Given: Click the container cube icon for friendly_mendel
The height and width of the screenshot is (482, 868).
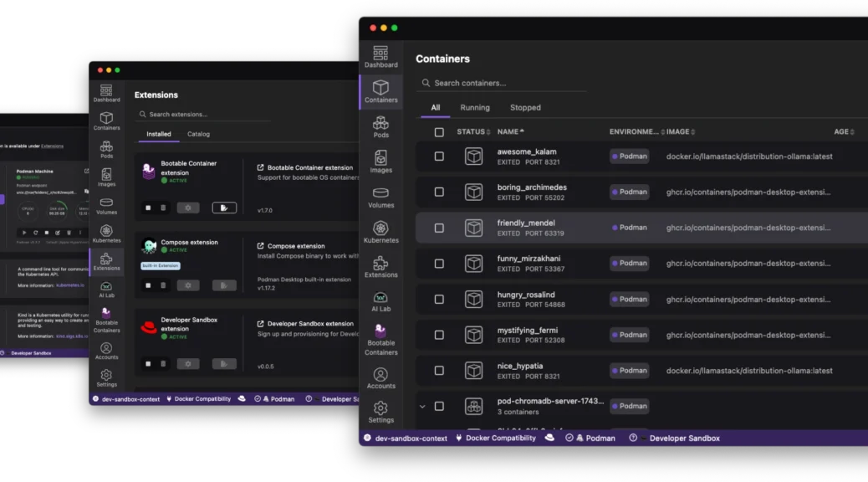Looking at the screenshot, I should (x=474, y=228).
